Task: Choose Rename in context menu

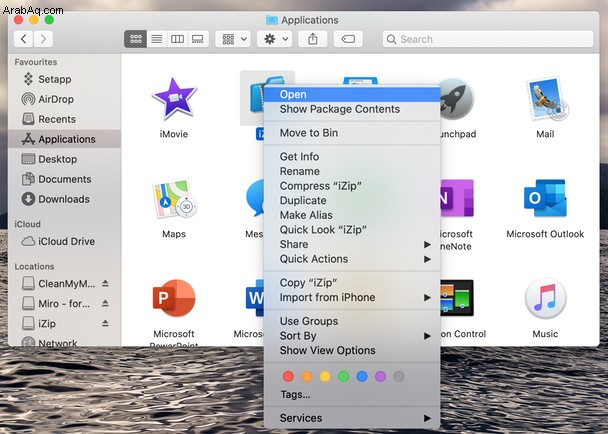Action: [x=352, y=171]
